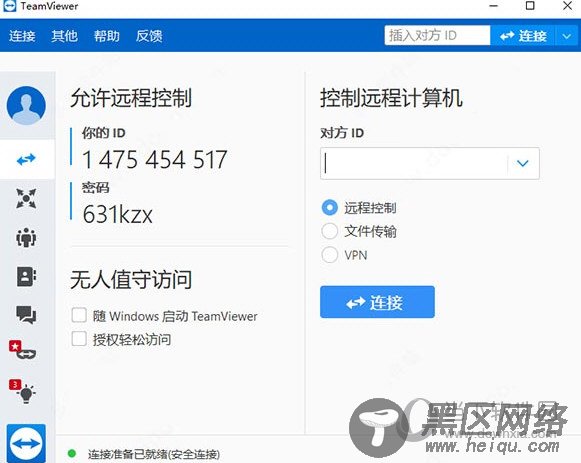The image size is (581, 463).
Task: Open the 连接 menu
Action: coord(22,36)
